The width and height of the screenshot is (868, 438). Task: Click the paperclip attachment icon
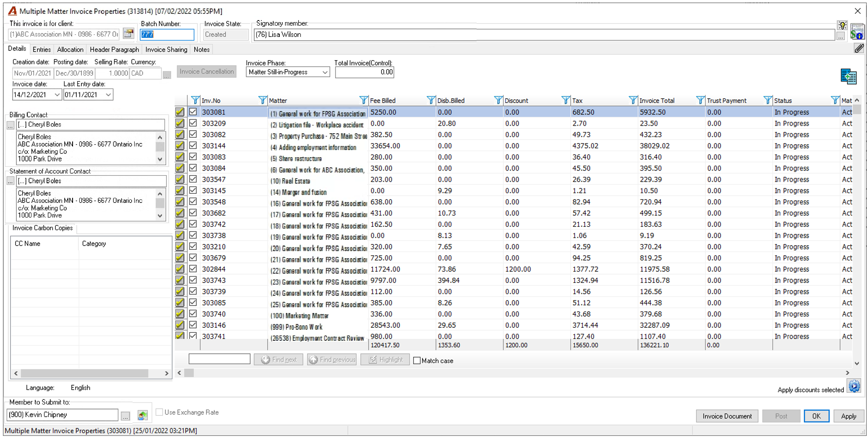coord(858,49)
